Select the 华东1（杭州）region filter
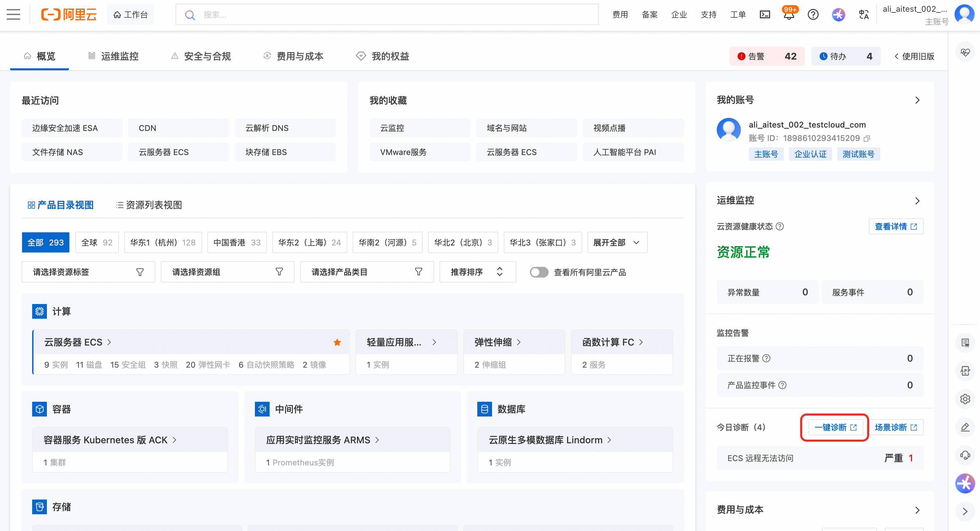 point(163,243)
